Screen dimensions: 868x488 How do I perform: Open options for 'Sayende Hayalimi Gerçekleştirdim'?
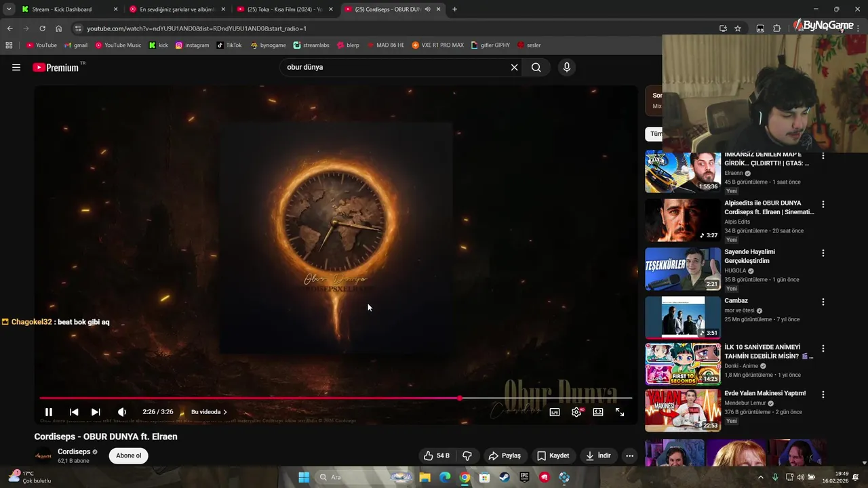(x=823, y=253)
